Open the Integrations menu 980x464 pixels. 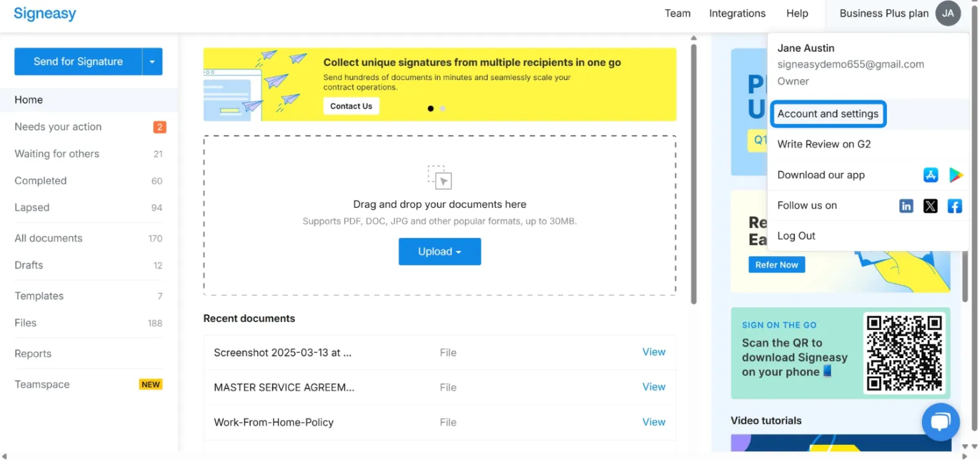click(x=737, y=13)
